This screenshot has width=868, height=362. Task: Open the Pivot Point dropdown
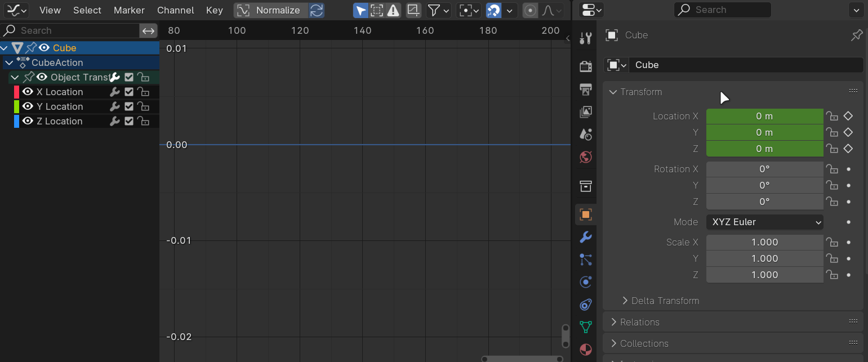pyautogui.click(x=469, y=10)
